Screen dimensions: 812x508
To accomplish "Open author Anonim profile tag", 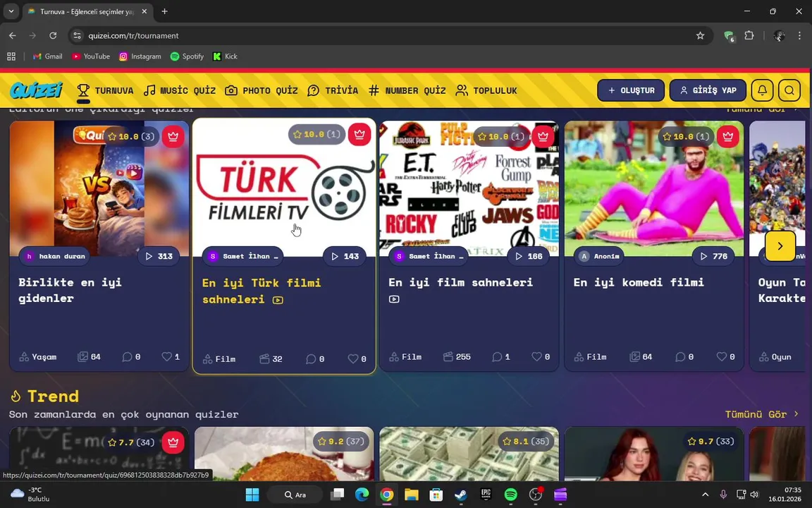I will pyautogui.click(x=600, y=256).
